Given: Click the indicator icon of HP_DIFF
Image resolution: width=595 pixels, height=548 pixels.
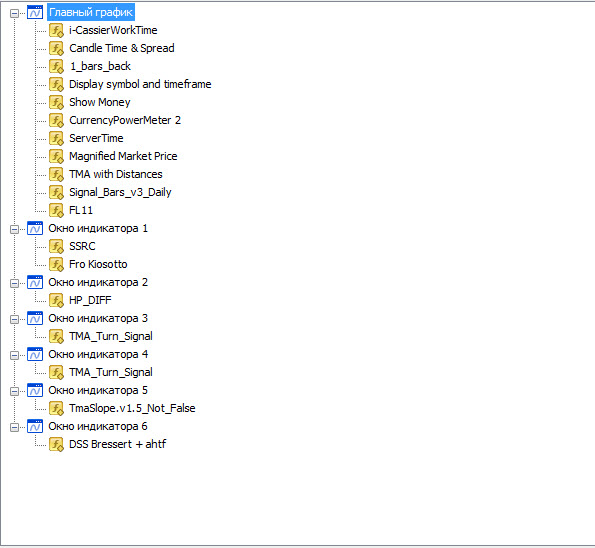Looking at the screenshot, I should pyautogui.click(x=57, y=301).
